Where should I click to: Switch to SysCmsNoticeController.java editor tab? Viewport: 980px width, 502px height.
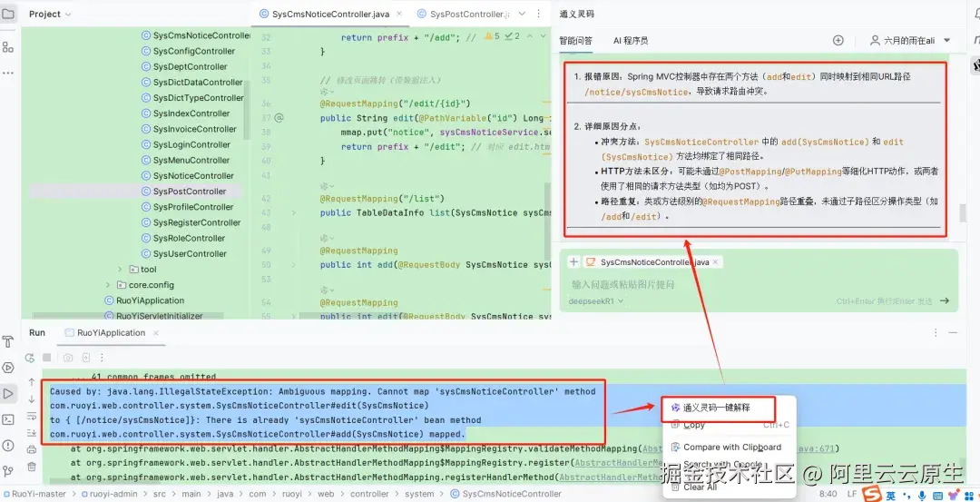328,14
